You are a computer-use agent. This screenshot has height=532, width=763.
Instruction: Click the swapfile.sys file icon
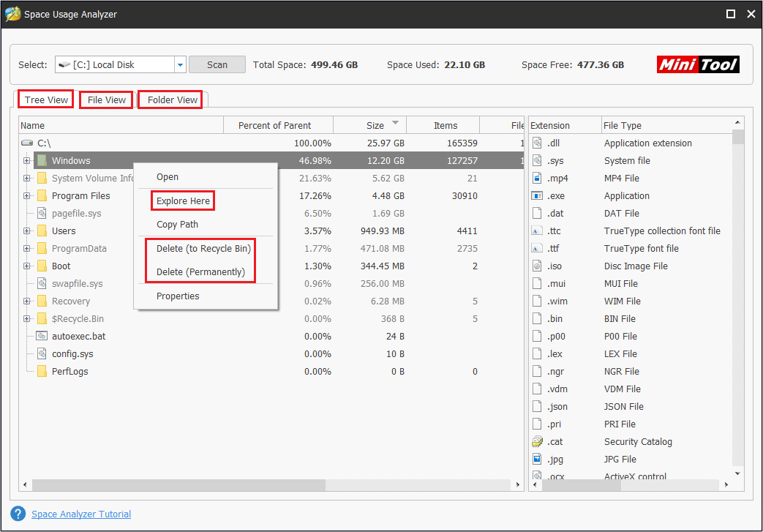42,283
